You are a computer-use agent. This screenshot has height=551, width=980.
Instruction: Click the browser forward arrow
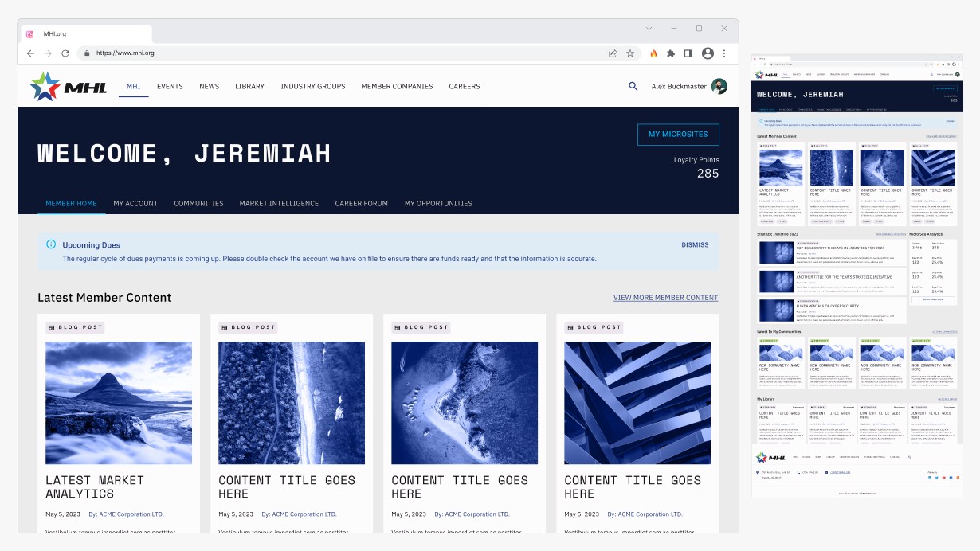(x=48, y=53)
